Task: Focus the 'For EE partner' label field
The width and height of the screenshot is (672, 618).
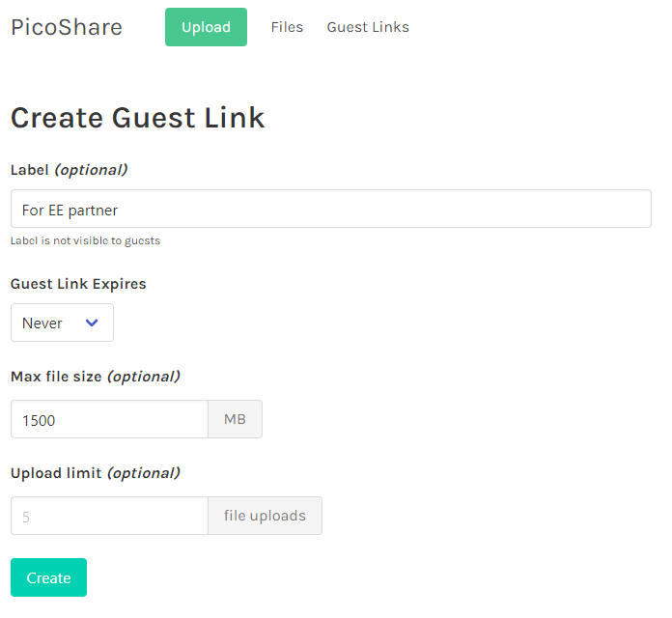Action: [331, 209]
